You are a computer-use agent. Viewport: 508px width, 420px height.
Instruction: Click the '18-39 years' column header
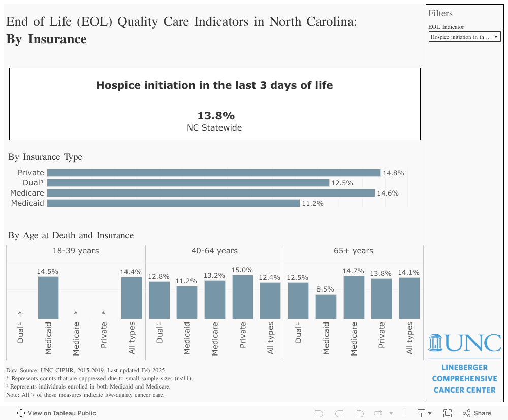click(x=76, y=251)
